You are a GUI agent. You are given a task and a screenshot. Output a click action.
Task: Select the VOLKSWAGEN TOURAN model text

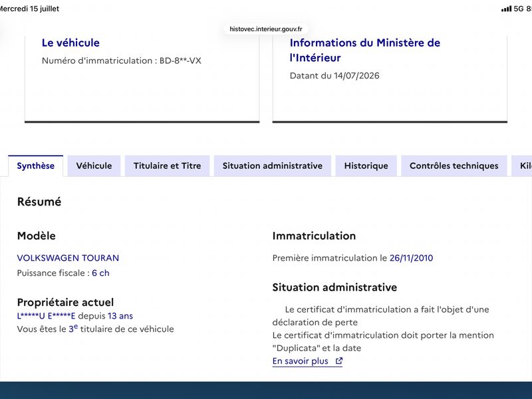click(x=68, y=258)
